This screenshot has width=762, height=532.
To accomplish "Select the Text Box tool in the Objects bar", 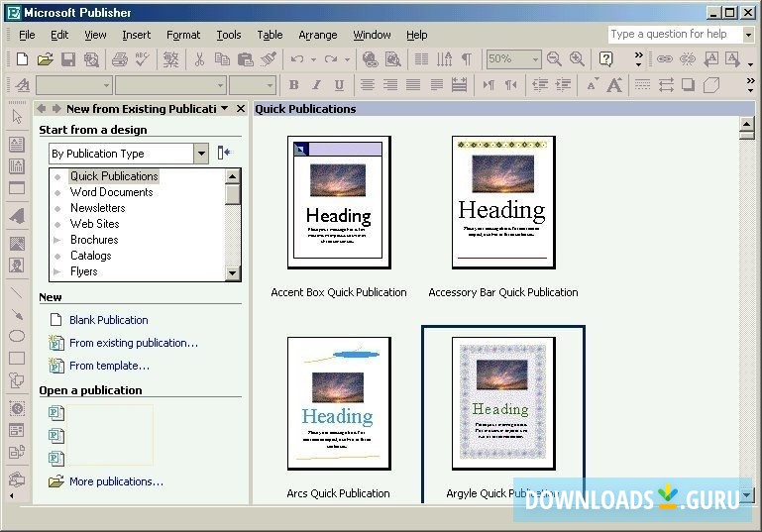I will point(17,145).
